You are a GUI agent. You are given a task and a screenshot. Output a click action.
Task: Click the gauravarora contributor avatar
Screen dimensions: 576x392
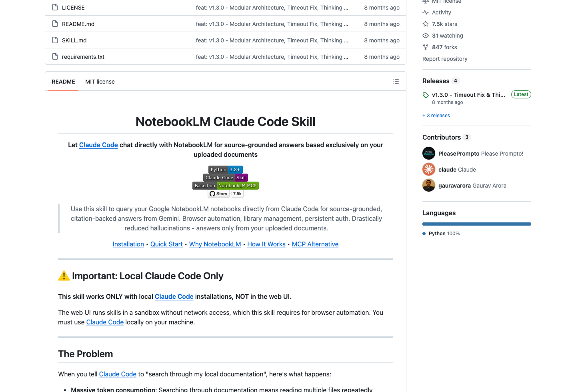pos(429,185)
